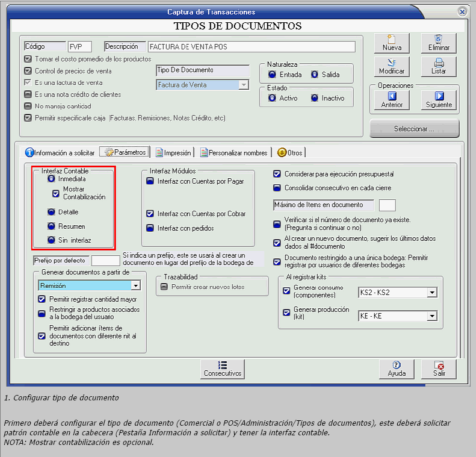Open the KS2 - KS2 consumo dropdown
This screenshot has height=457, width=476.
tap(431, 293)
